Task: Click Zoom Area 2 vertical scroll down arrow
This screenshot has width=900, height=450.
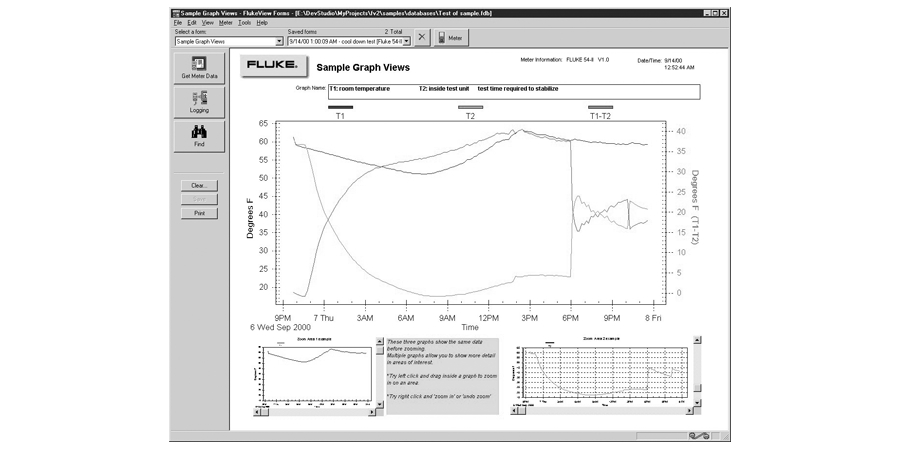Action: [x=697, y=403]
